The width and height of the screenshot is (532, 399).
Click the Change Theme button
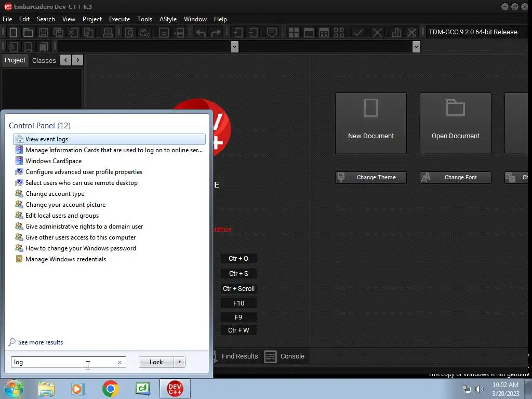click(x=371, y=178)
